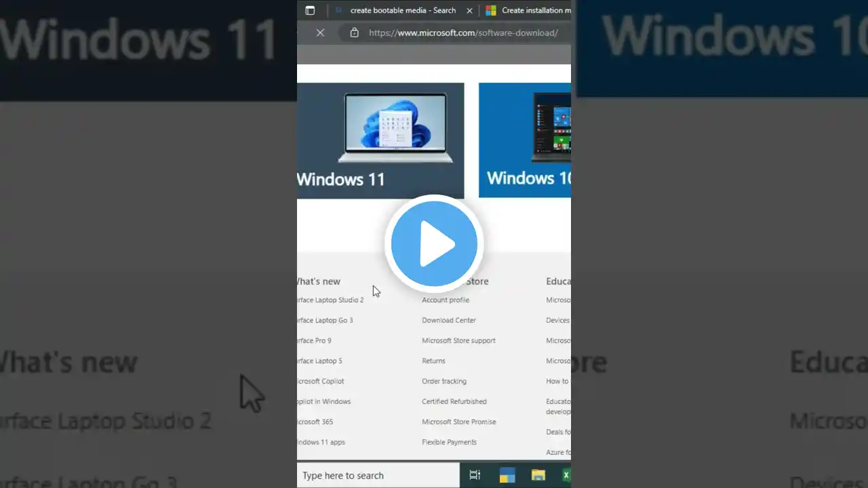Image resolution: width=868 pixels, height=488 pixels.
Task: Stop loading the page with the X button
Action: [320, 33]
